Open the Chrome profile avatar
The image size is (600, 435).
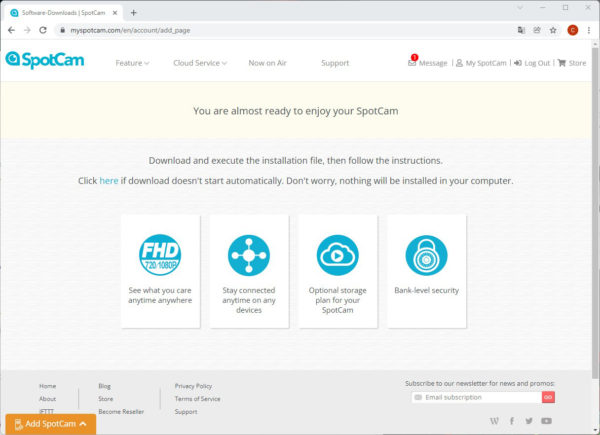(572, 30)
